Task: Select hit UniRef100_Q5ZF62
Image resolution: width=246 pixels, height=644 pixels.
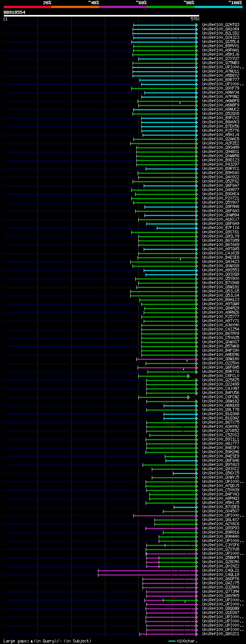Action: [221, 181]
